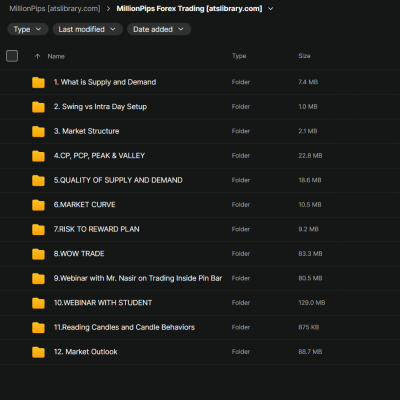Open 2. Swing vs Intra Day Setup
Screen dimensions: 400x400
pyautogui.click(x=100, y=107)
